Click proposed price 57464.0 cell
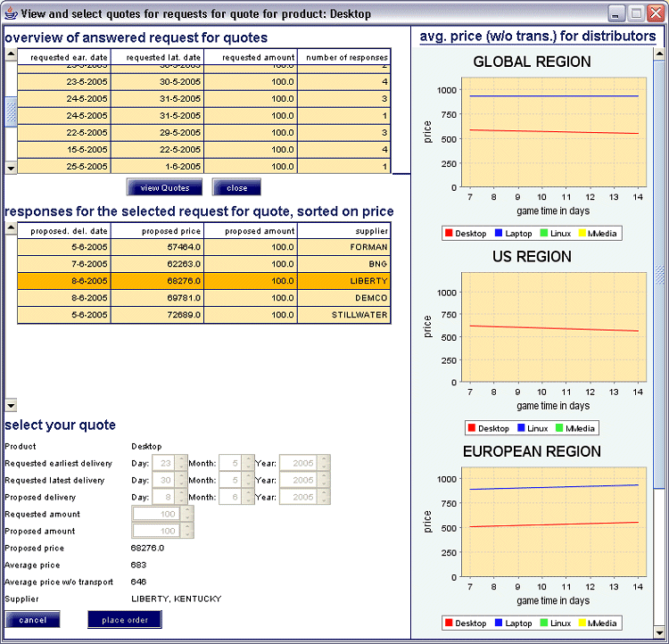This screenshot has width=669, height=644. click(x=157, y=247)
